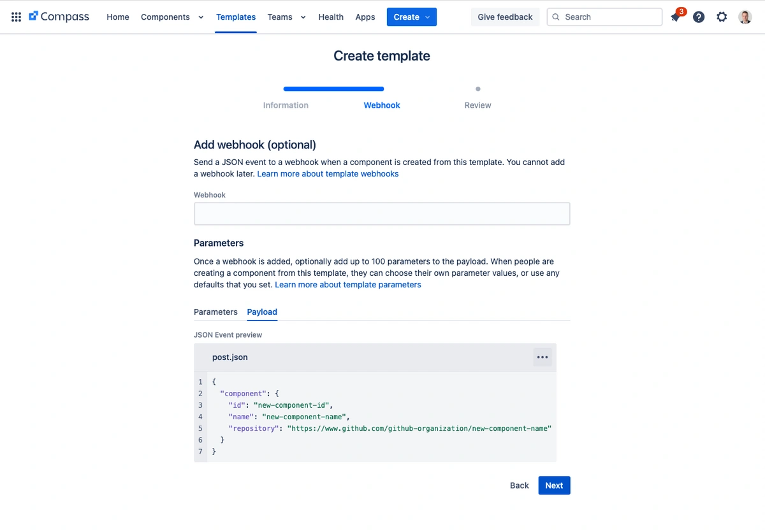
Task: Click the Next button
Action: 554,485
